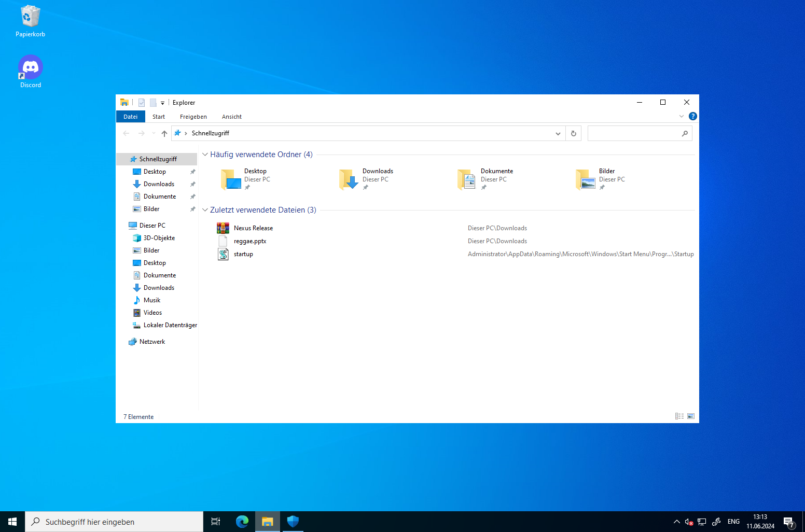This screenshot has height=532, width=805.
Task: Switch to the Freigeben ribbon tab
Action: [193, 117]
